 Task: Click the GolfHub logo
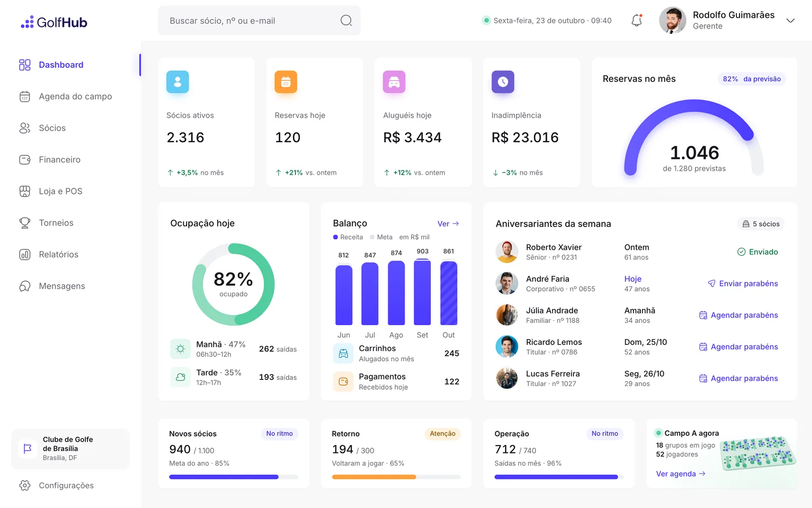(x=54, y=22)
